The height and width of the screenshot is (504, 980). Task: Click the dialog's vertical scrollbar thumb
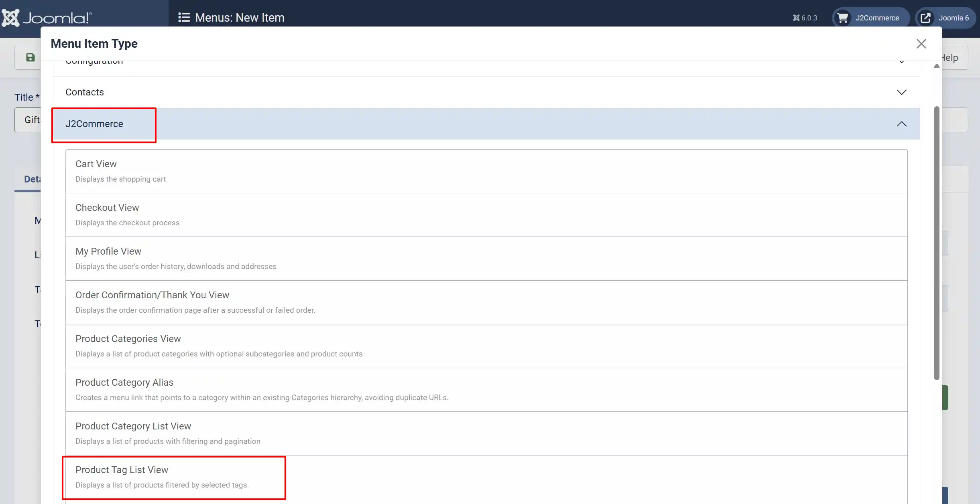click(937, 243)
